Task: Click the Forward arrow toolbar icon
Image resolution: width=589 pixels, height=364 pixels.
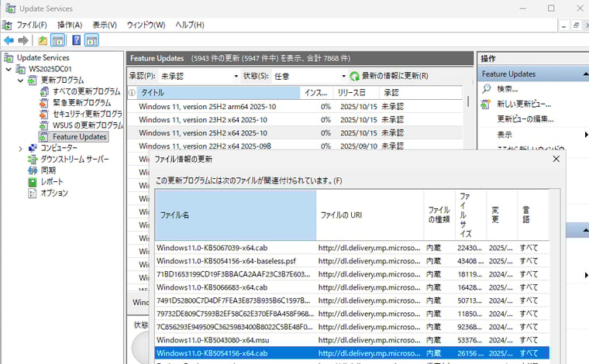Action: click(23, 40)
